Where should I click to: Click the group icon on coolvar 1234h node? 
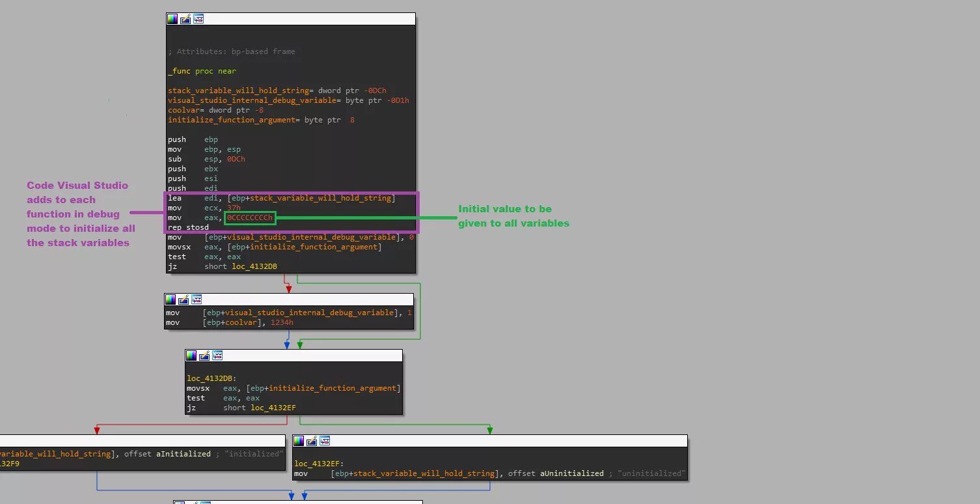click(x=197, y=300)
